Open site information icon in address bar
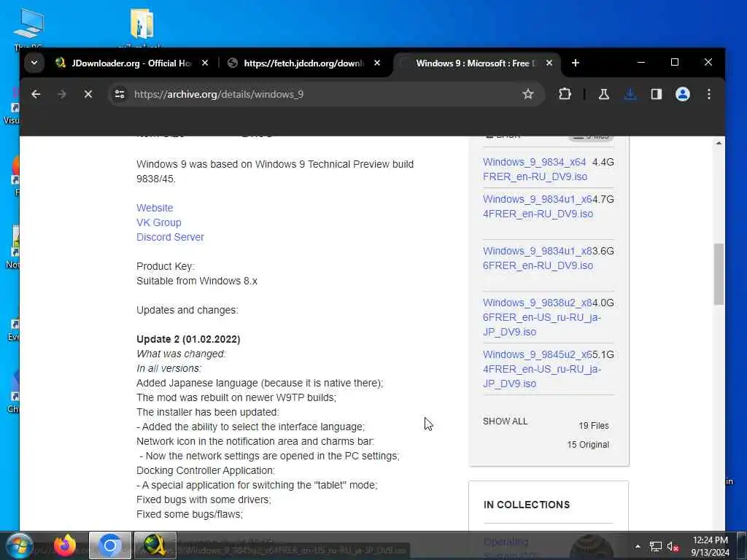This screenshot has height=560, width=747. [120, 94]
